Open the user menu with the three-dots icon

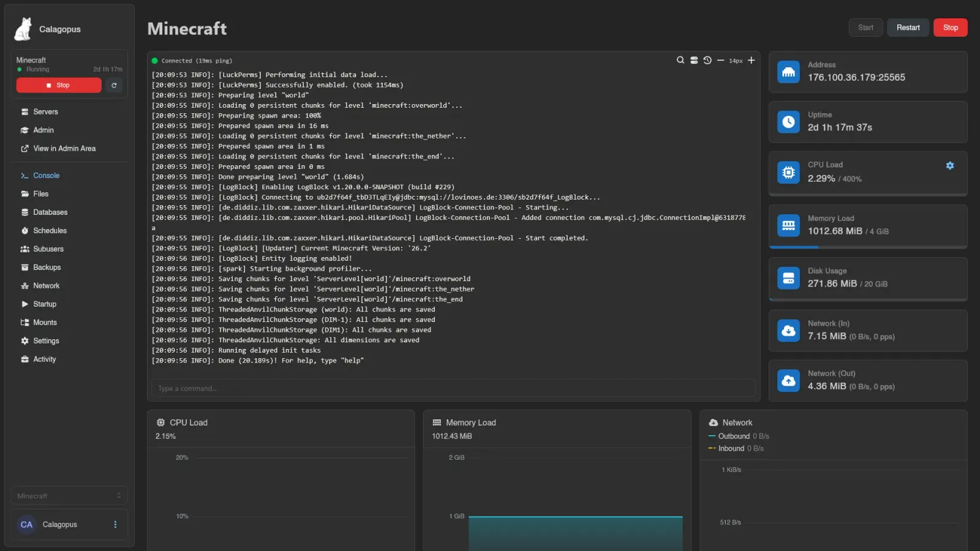click(115, 525)
